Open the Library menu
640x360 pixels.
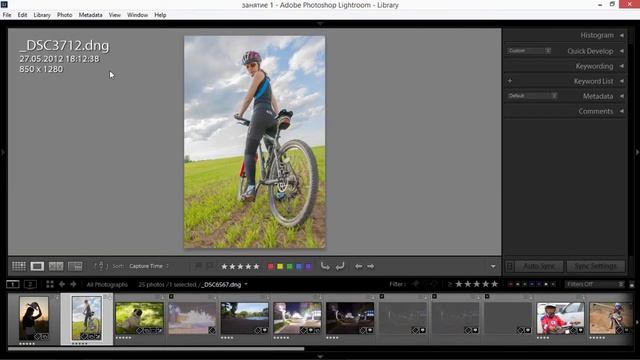(x=42, y=15)
